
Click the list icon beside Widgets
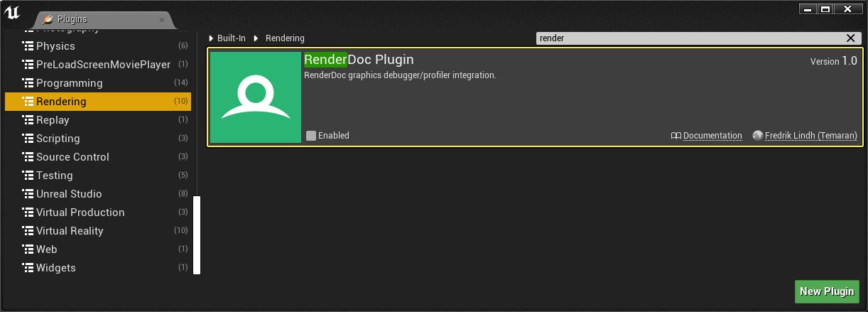tap(28, 268)
